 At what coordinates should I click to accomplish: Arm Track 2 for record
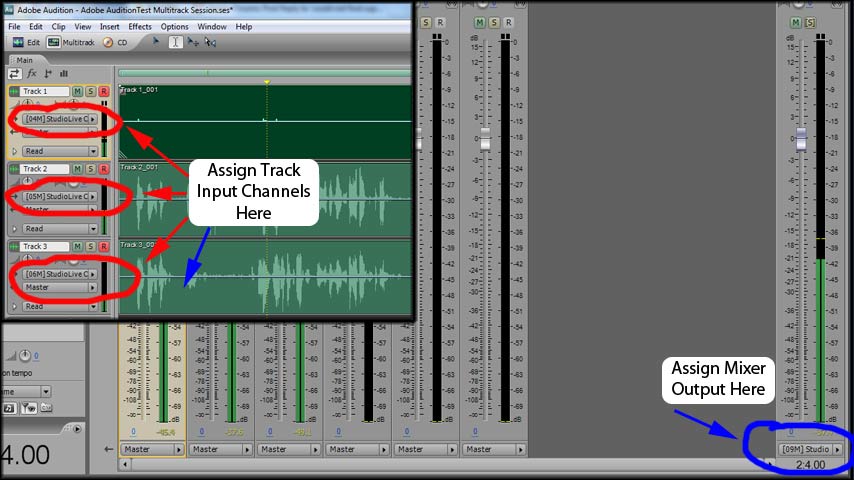tap(103, 169)
